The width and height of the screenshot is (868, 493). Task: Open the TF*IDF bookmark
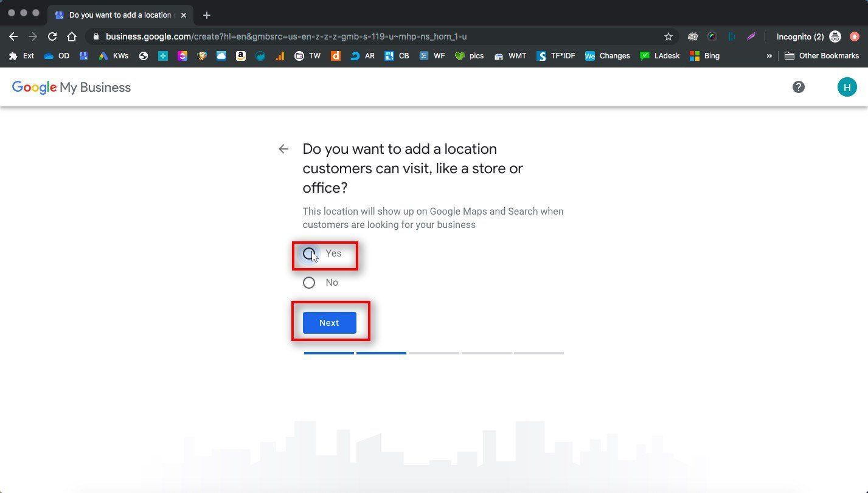[556, 56]
